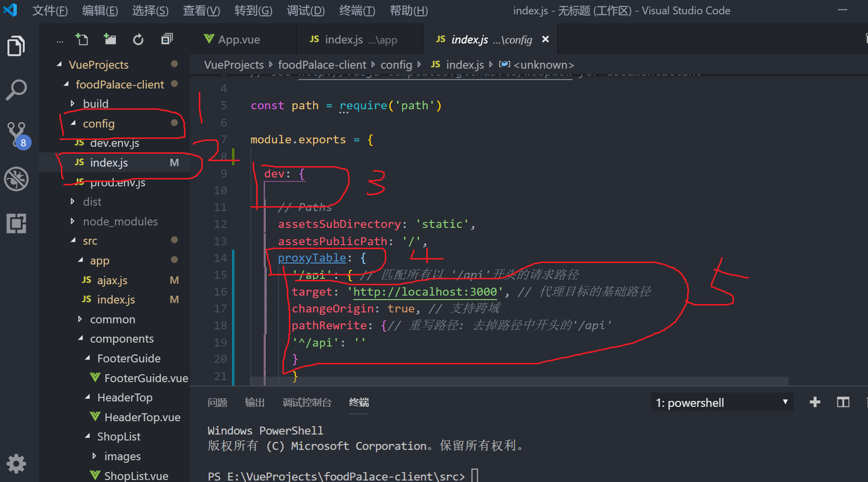Click the proxyTable property in code
Image resolution: width=868 pixels, height=482 pixels.
[x=312, y=258]
